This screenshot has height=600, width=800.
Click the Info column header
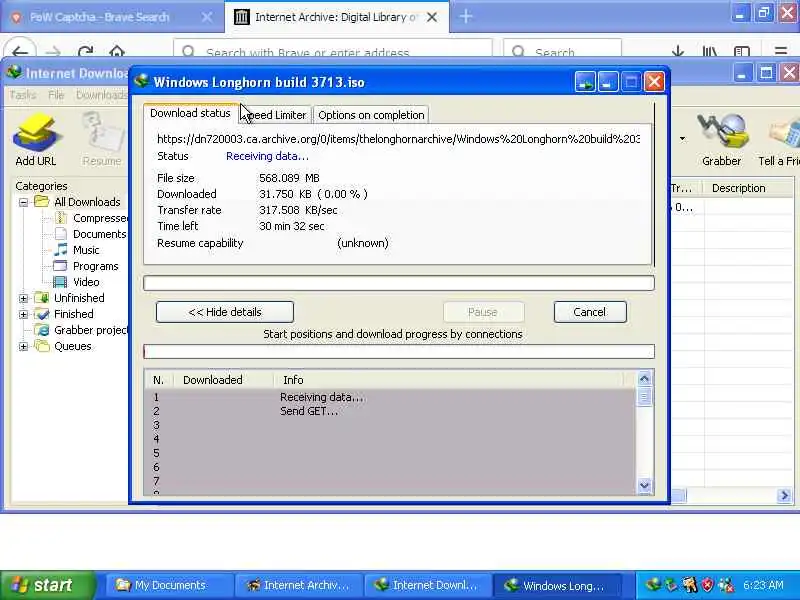pos(449,380)
